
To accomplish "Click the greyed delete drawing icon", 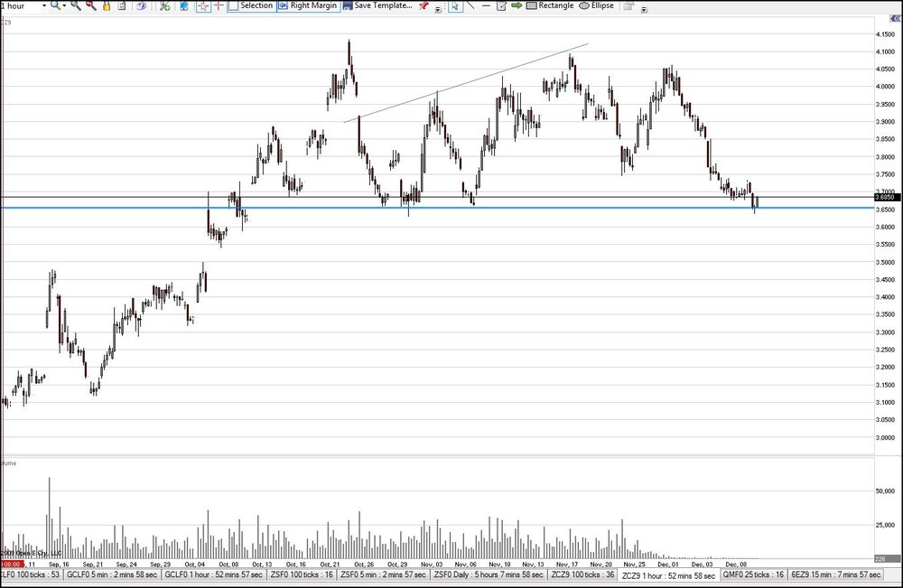I will pos(628,5).
